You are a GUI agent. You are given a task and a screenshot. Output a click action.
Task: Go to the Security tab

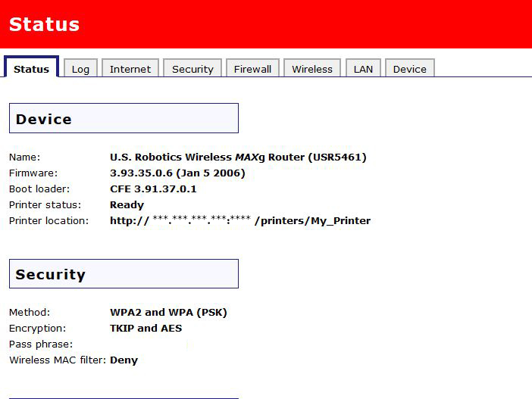click(192, 69)
